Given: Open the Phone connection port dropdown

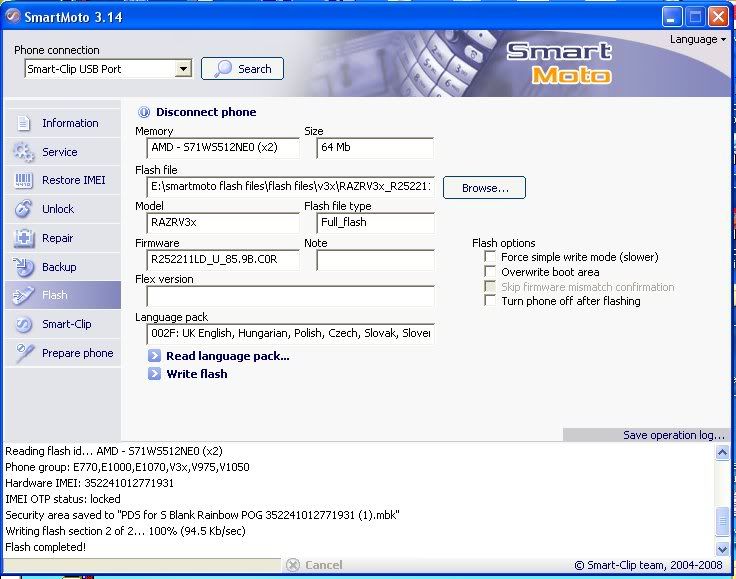Looking at the screenshot, I should click(183, 69).
